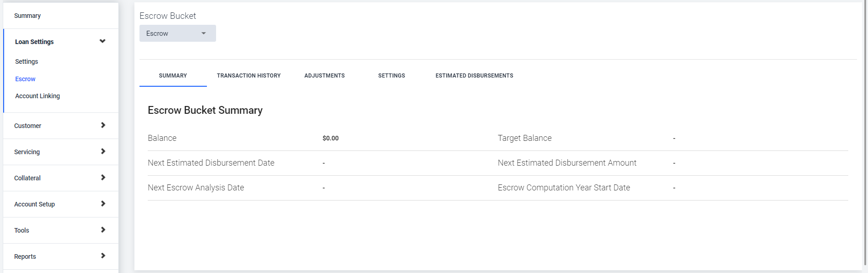Collapse the Loan Settings chevron
The width and height of the screenshot is (868, 273).
click(x=102, y=41)
